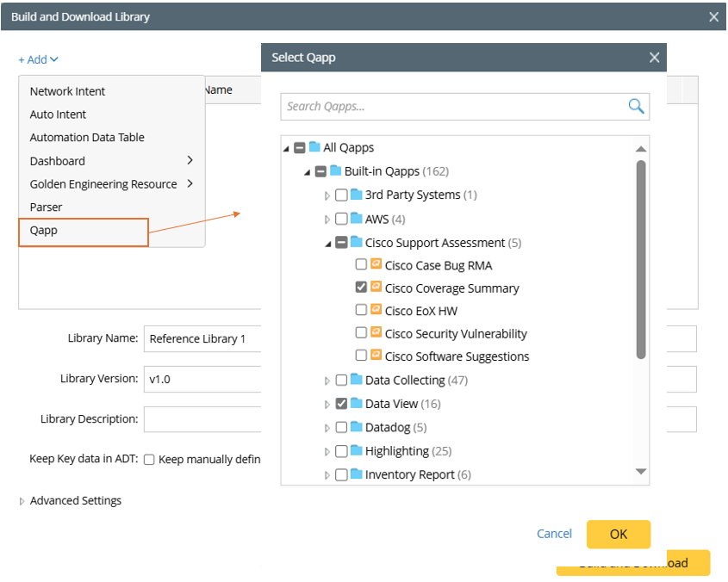The image size is (728, 582).
Task: Click the AWS folder icon
Action: click(x=356, y=219)
